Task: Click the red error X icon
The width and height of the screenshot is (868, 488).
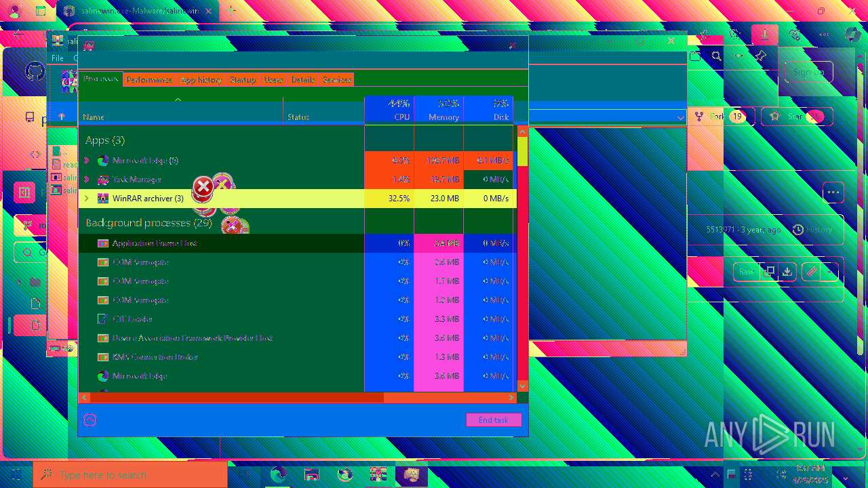Action: [203, 188]
